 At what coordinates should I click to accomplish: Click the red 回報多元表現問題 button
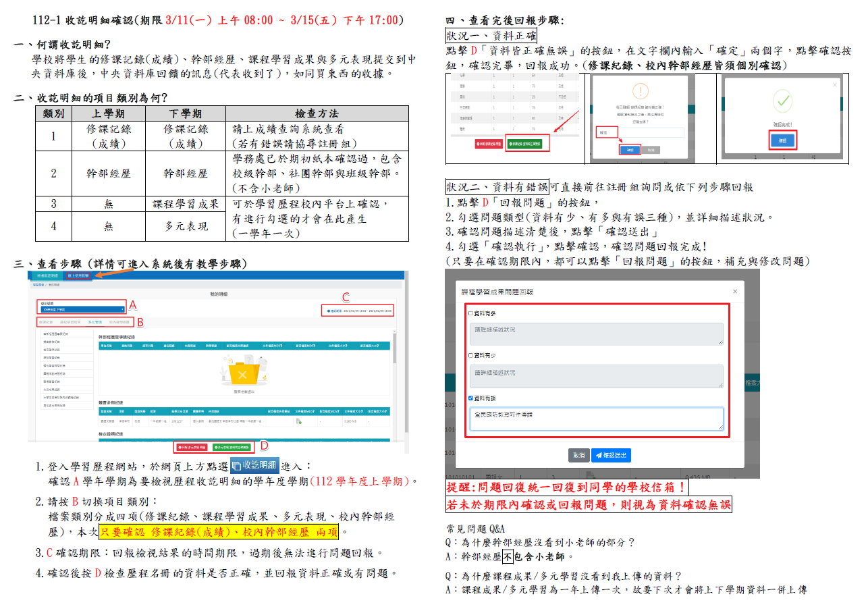click(x=192, y=447)
